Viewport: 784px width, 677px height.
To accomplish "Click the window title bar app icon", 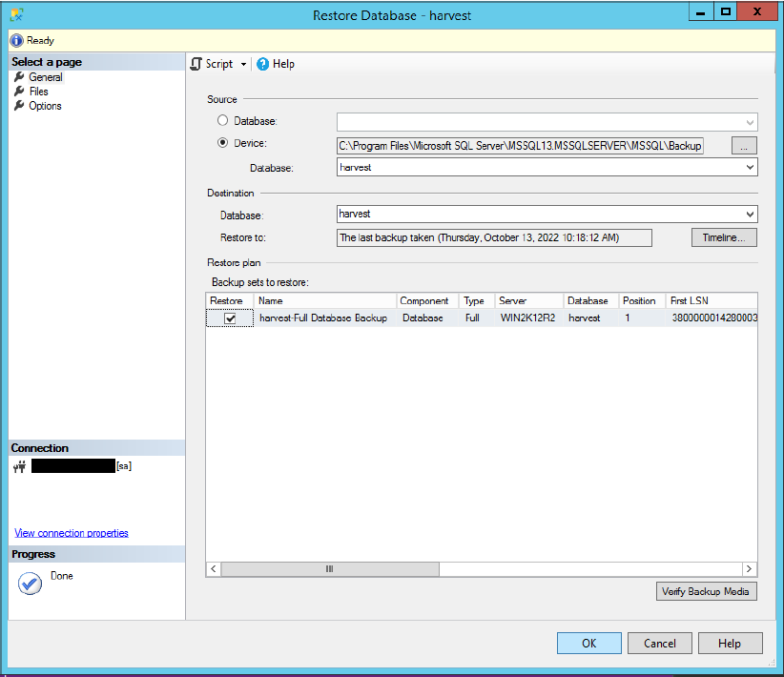I will [16, 15].
